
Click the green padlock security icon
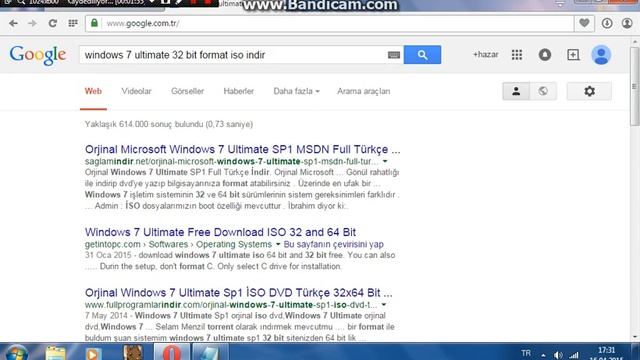pos(94,23)
